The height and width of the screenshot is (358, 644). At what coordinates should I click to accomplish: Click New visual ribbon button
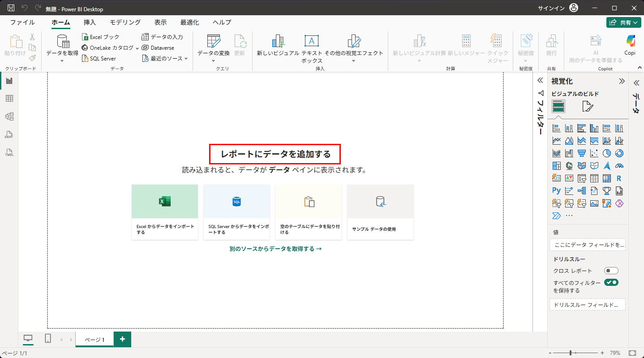(278, 46)
